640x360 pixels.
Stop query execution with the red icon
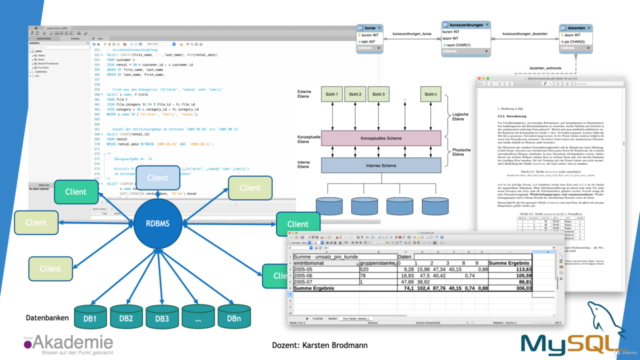click(118, 44)
